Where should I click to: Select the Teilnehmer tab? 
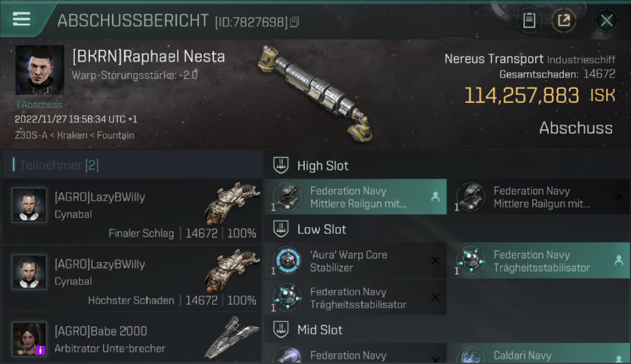(x=59, y=165)
